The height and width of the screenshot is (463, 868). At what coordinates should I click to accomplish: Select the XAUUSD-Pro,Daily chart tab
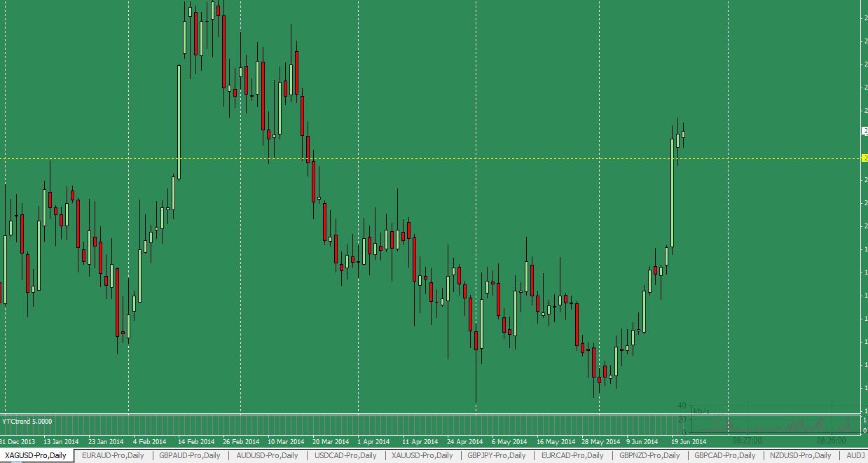click(x=422, y=455)
